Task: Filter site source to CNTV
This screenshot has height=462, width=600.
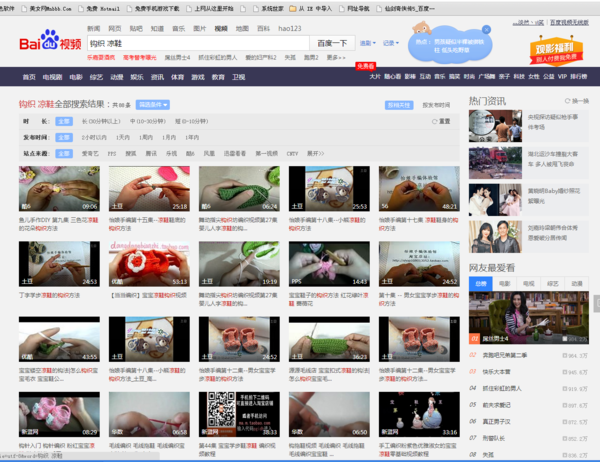Action: (x=292, y=153)
